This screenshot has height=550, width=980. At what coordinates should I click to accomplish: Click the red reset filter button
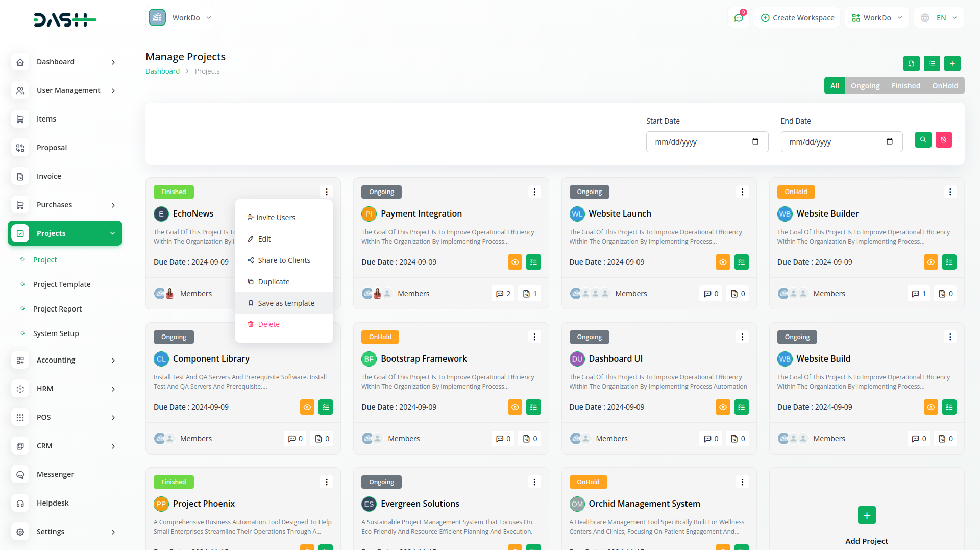pyautogui.click(x=943, y=140)
